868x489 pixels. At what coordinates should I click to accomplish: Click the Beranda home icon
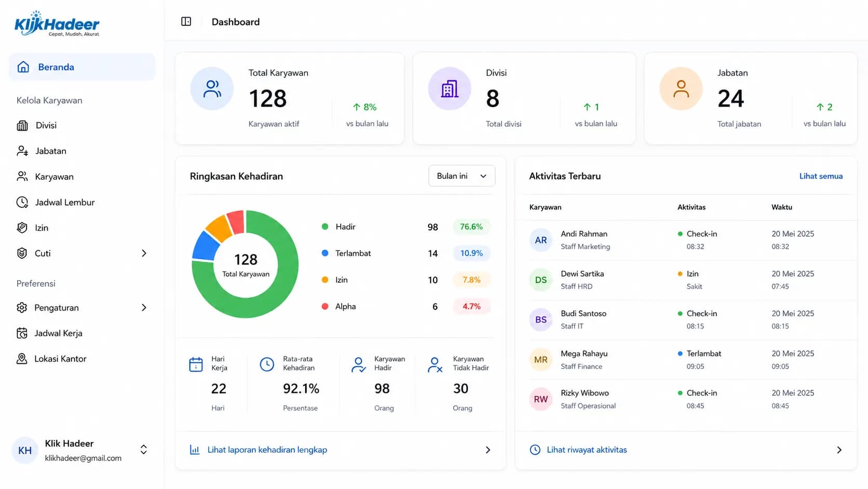pyautogui.click(x=23, y=67)
